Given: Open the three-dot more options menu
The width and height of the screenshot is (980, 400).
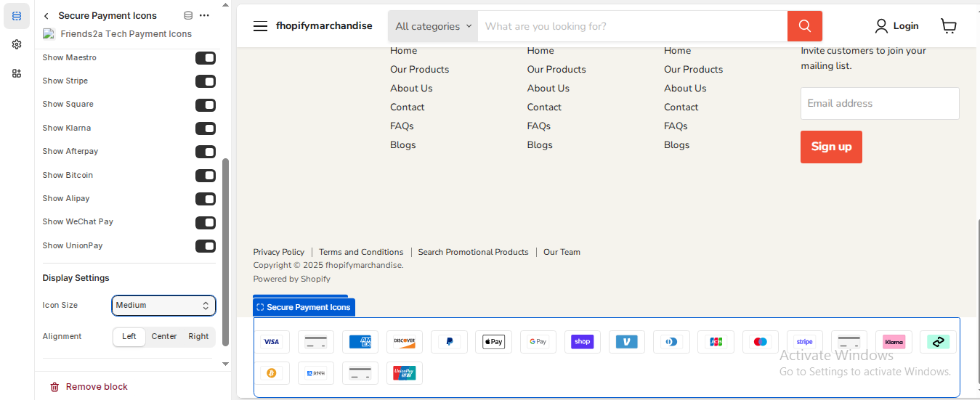Looking at the screenshot, I should pyautogui.click(x=205, y=15).
